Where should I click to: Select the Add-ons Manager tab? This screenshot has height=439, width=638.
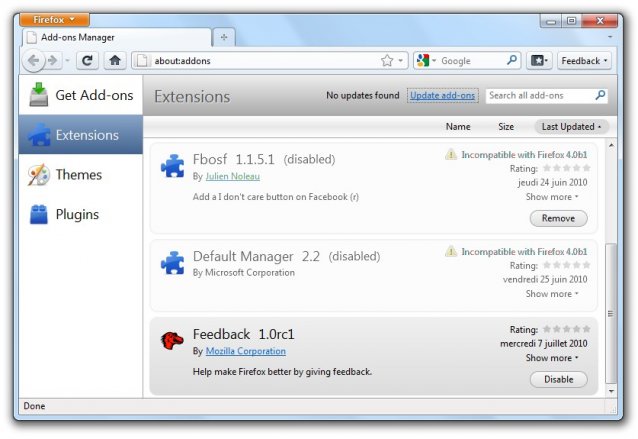(x=116, y=37)
